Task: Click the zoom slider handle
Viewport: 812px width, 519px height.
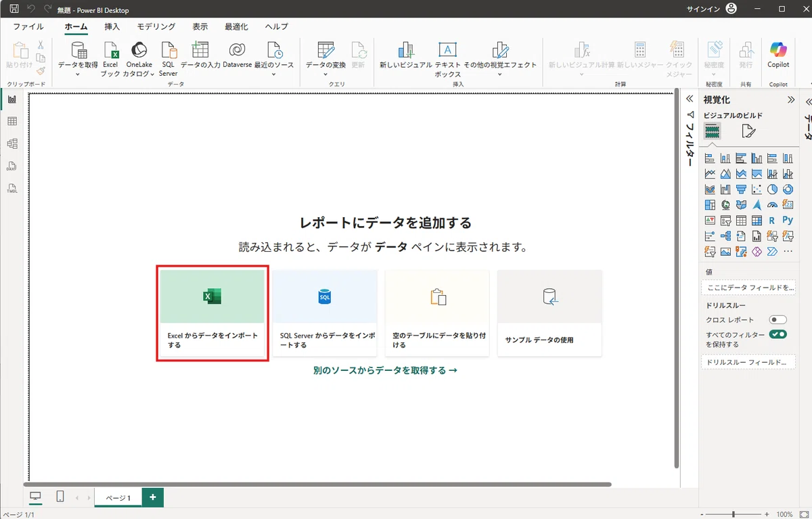Action: (x=733, y=514)
